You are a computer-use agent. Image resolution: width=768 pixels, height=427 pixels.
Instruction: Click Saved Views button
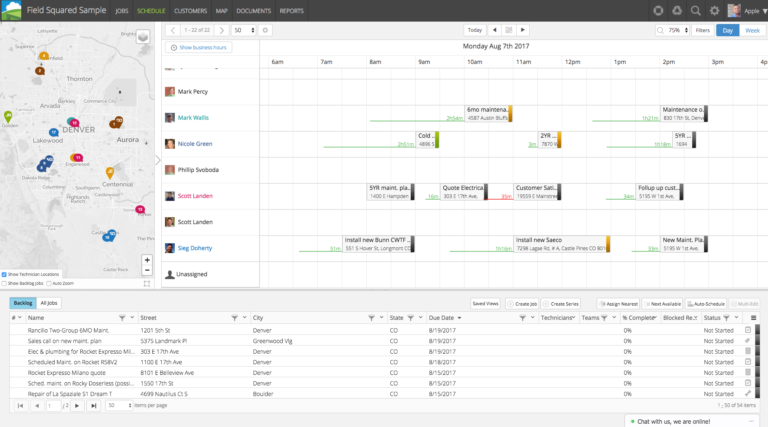485,304
